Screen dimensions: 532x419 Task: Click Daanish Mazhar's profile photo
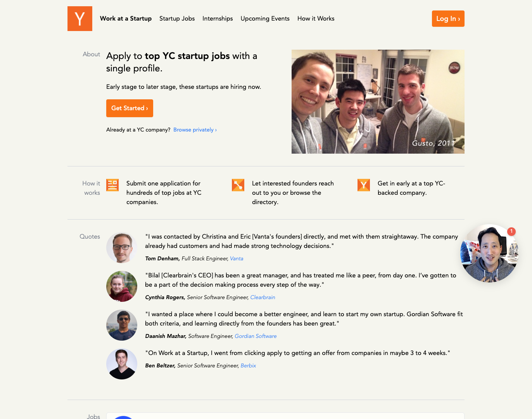pos(121,325)
